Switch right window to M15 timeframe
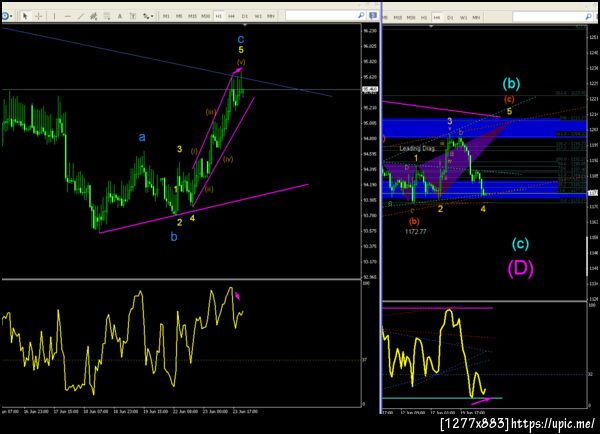This screenshot has height=434, width=600. coord(398,18)
